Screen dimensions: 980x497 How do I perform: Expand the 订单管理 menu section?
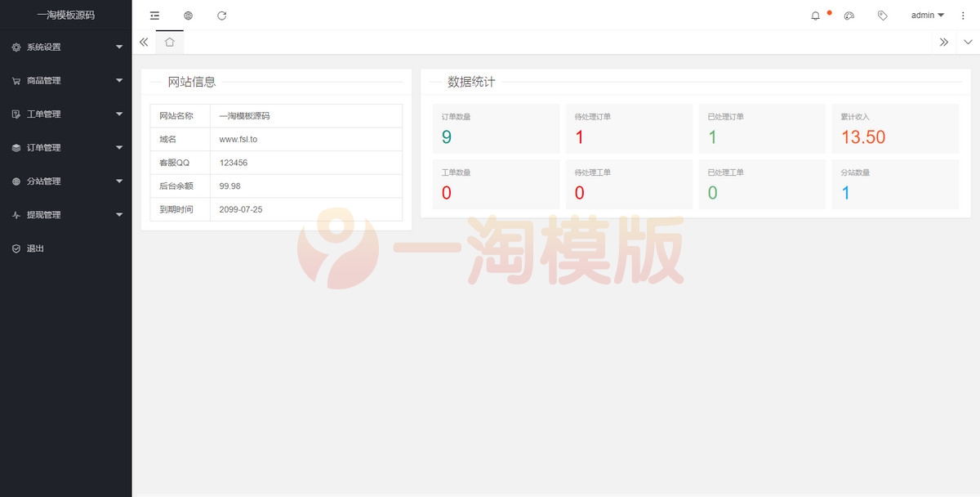click(47, 147)
